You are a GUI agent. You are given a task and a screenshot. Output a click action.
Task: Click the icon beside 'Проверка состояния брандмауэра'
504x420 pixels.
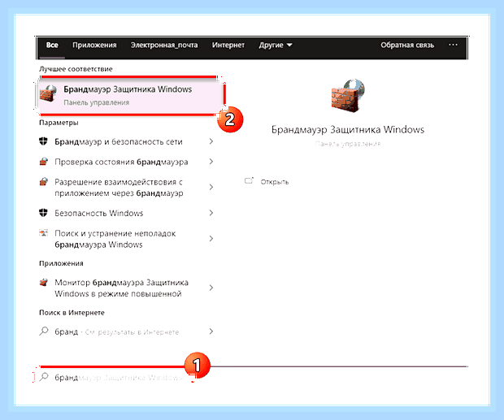[x=43, y=162]
